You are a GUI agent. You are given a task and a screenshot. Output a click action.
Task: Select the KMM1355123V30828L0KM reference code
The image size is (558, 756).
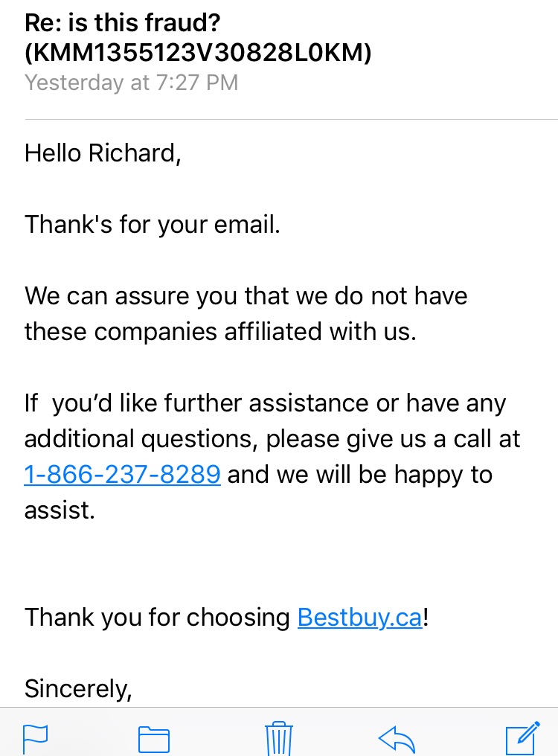198,53
